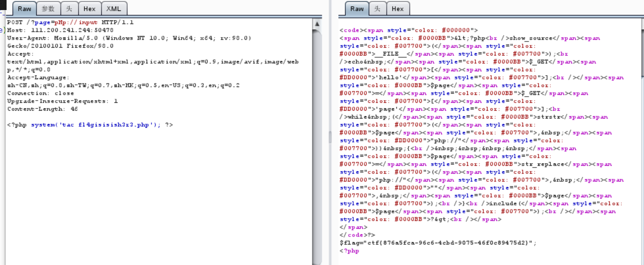The image size is (644, 265).
Task: Click the Accept-Language: header name line
Action: tap(38, 77)
